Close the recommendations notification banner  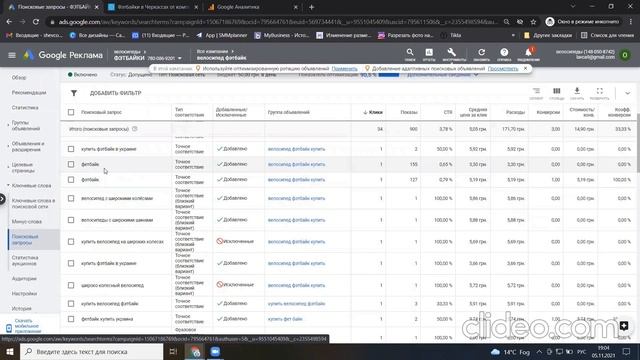pos(525,68)
